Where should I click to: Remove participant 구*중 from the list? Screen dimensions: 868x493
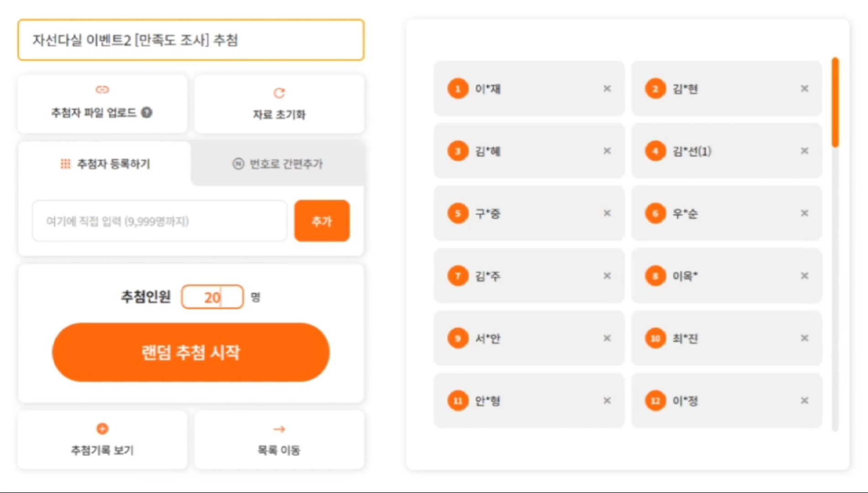point(607,213)
